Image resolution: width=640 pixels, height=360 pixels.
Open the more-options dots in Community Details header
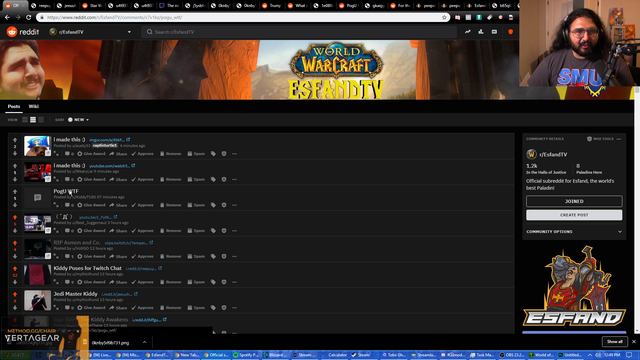click(x=619, y=139)
